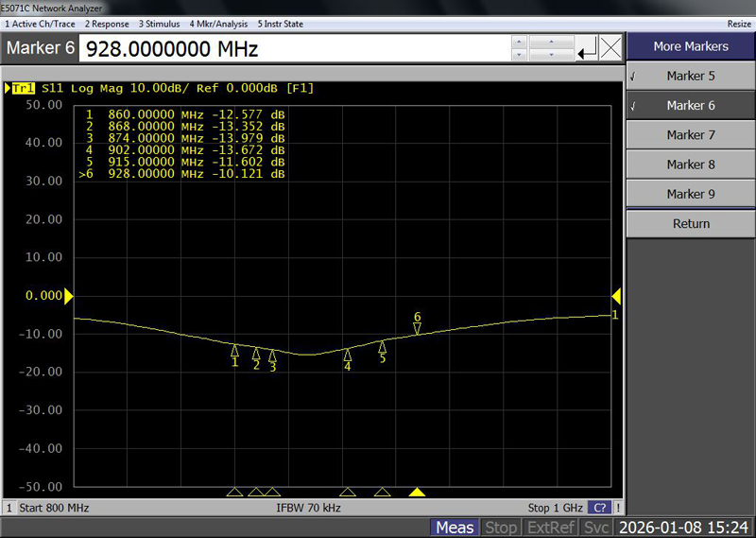The image size is (756, 538).
Task: Click the X cancel icon in entry bar
Action: point(611,47)
